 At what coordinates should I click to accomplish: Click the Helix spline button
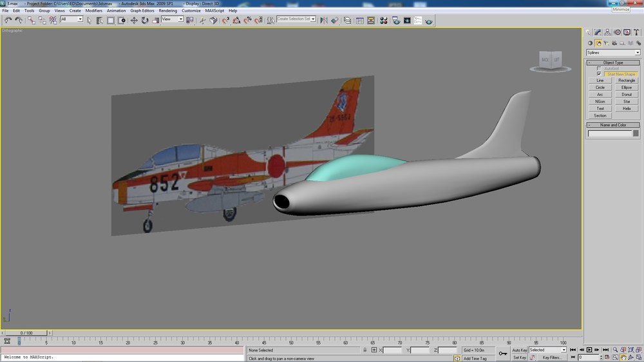coord(627,108)
